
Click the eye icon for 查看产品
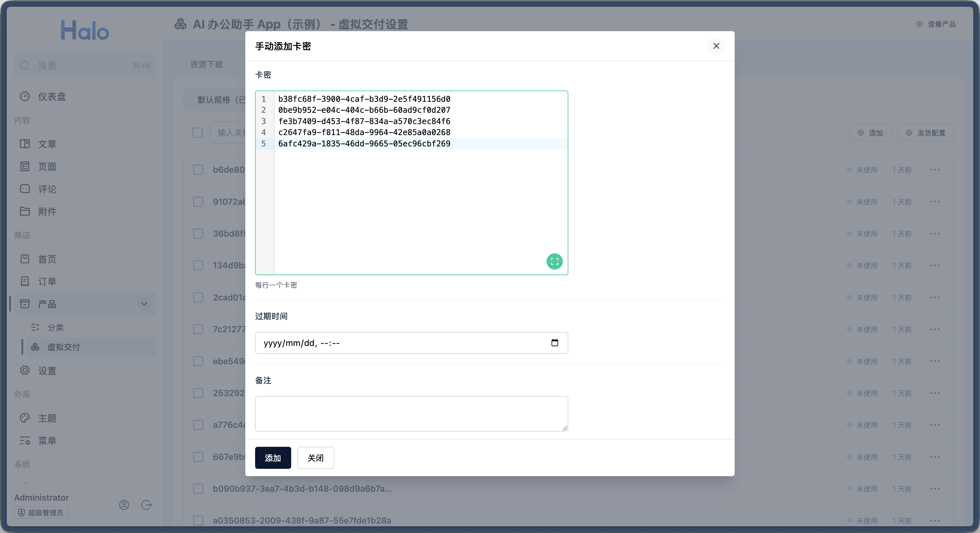(919, 24)
